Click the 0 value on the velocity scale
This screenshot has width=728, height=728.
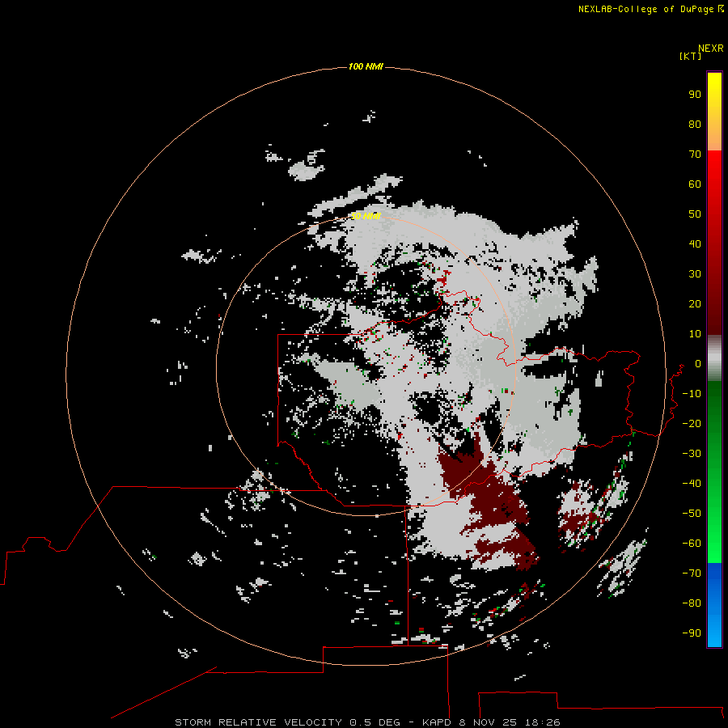tap(698, 363)
